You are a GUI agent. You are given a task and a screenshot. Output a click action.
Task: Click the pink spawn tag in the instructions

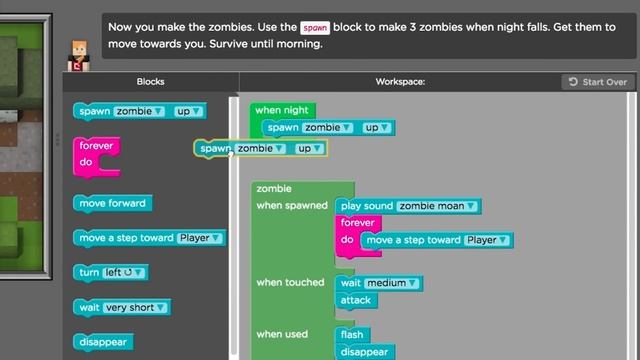click(x=315, y=28)
